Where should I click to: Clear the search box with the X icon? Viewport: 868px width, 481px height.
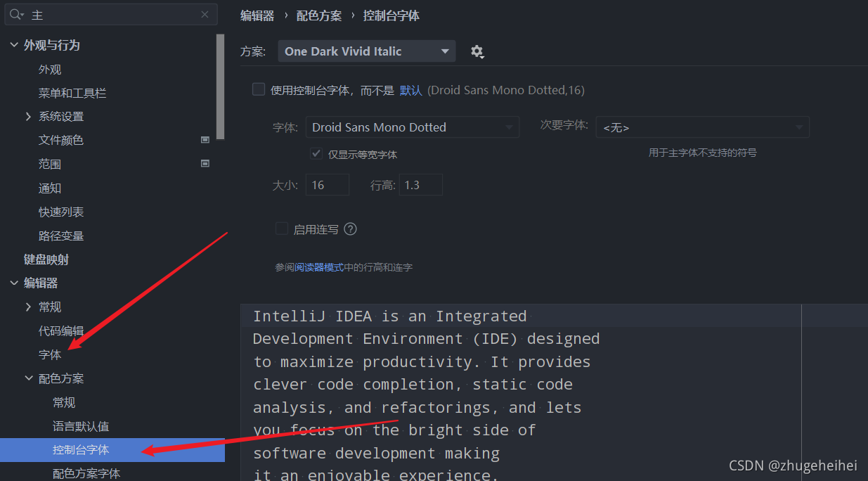(x=204, y=14)
